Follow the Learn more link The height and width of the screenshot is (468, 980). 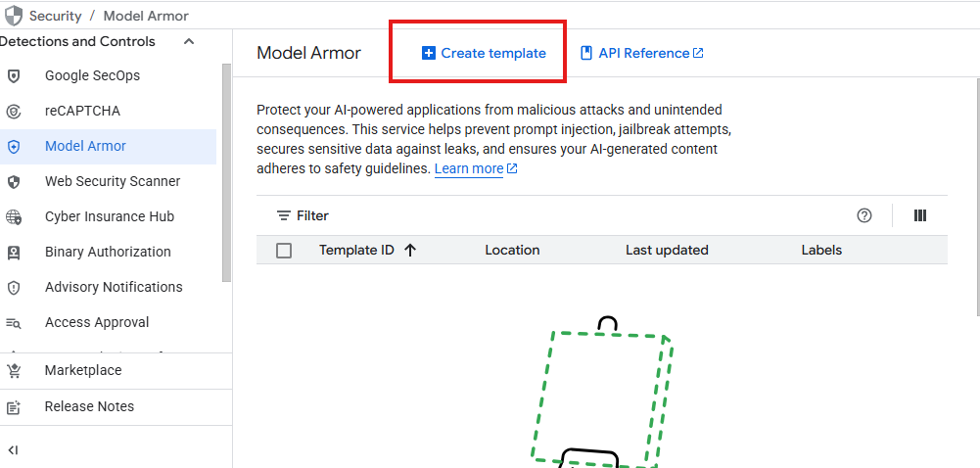click(469, 168)
